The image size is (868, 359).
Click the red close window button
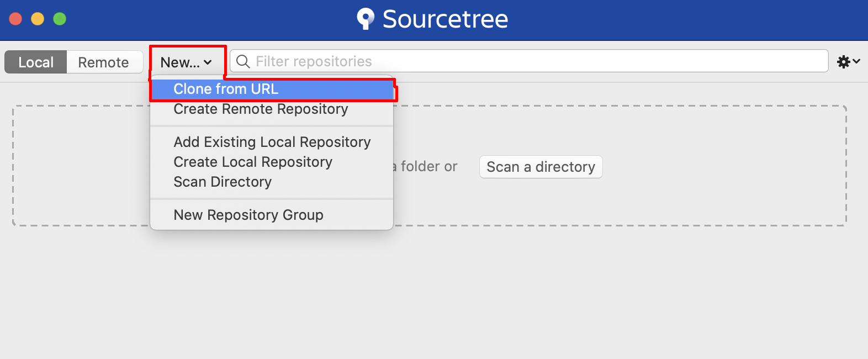(x=15, y=19)
